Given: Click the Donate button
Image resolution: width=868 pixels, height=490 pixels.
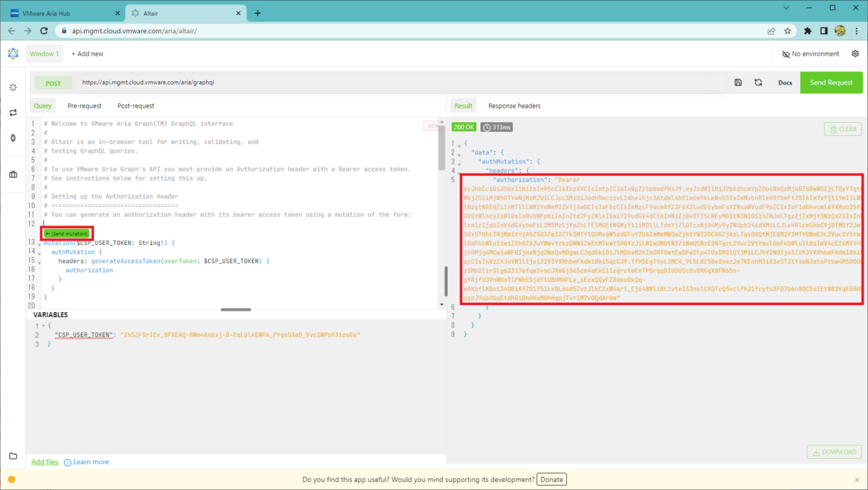Looking at the screenshot, I should click(551, 479).
